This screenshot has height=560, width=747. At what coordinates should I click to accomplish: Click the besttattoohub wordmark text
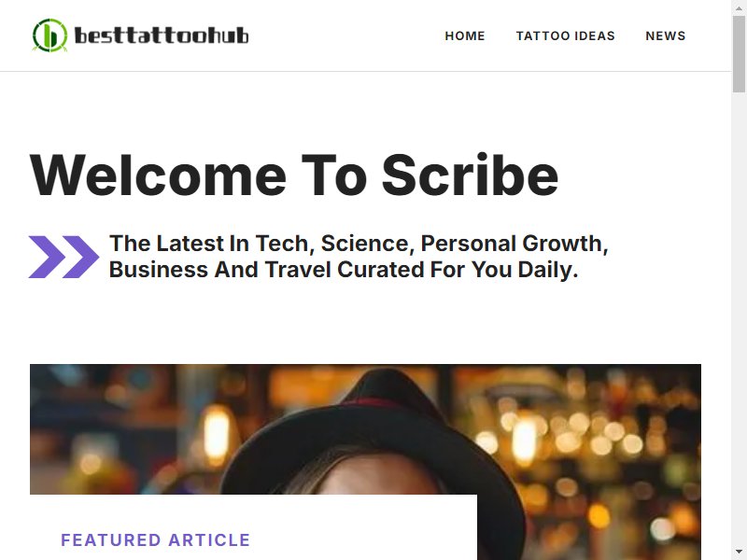pos(162,35)
